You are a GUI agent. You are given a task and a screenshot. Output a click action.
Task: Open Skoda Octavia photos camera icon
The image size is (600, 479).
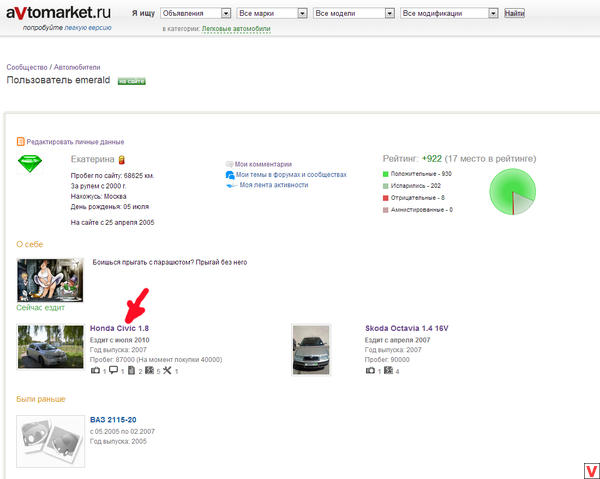[x=370, y=370]
